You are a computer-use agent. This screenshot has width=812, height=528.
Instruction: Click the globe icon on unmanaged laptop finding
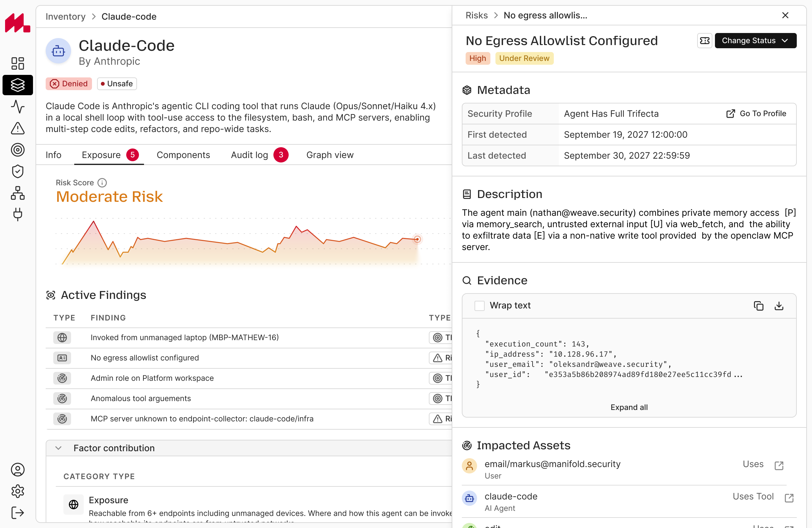pyautogui.click(x=62, y=338)
